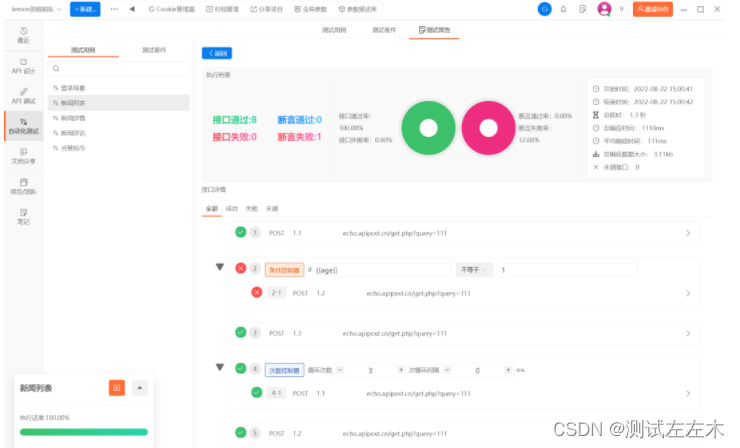Decrease the loop count stepper value 3
This screenshot has height=448, width=740.
tap(340, 370)
